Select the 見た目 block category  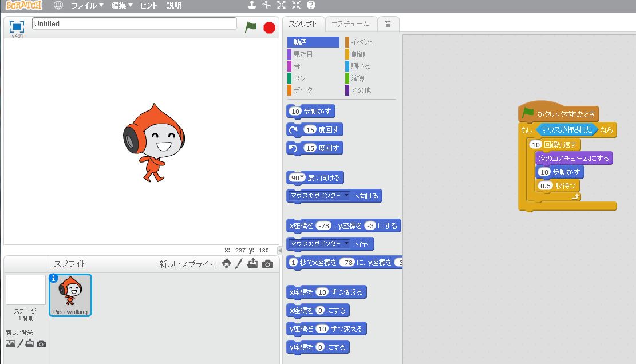point(303,54)
